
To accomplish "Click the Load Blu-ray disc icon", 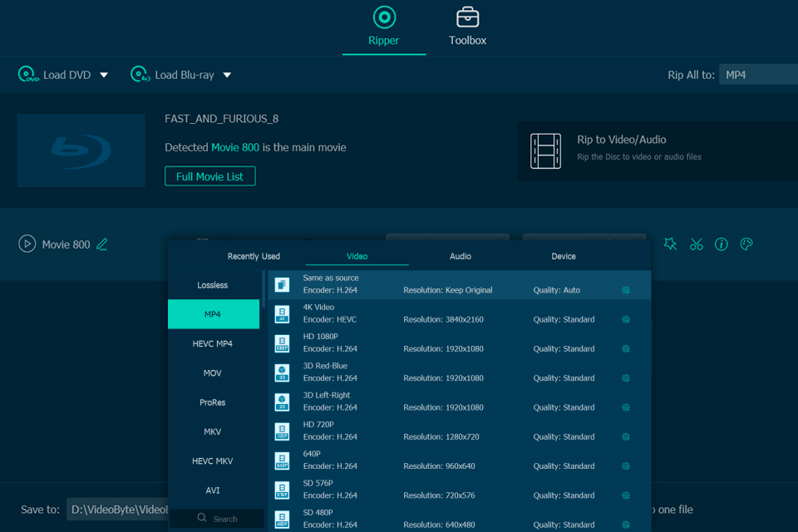I will coord(140,74).
